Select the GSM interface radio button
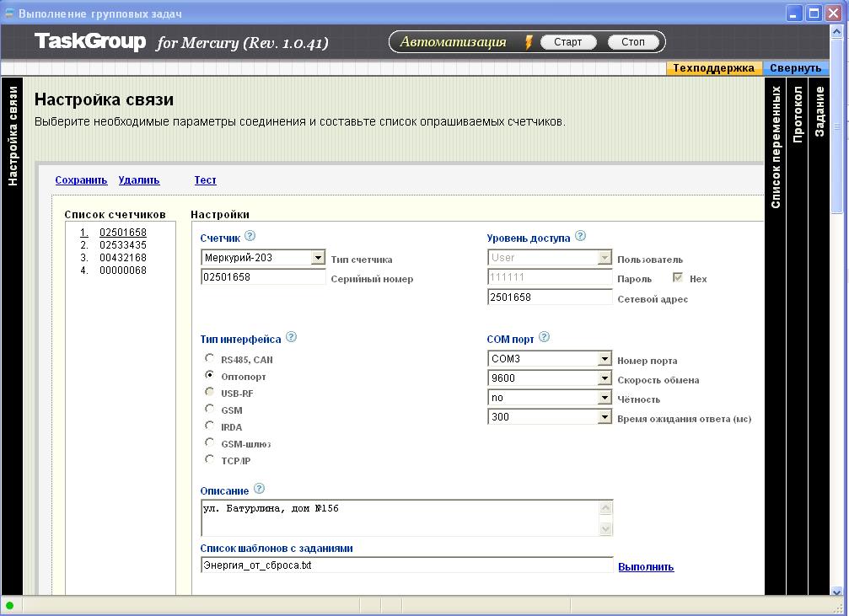849x616 pixels. (x=210, y=409)
